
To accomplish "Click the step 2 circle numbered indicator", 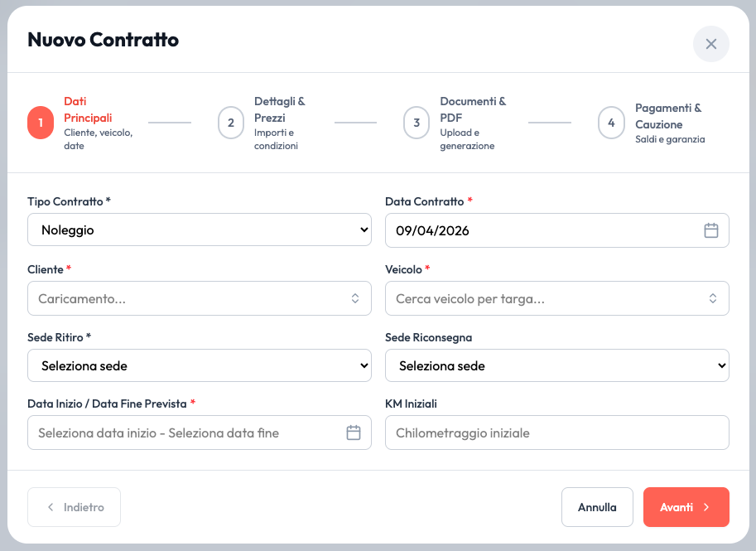I will [x=230, y=122].
